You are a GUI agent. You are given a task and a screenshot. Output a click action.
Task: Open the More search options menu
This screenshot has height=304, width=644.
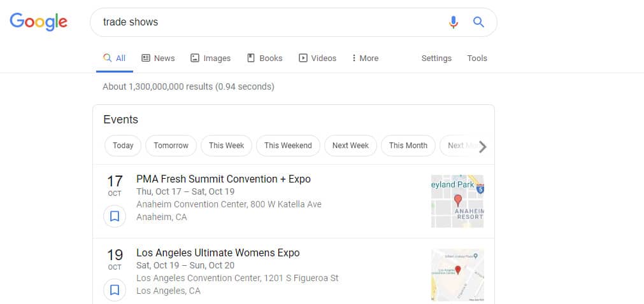pyautogui.click(x=365, y=58)
